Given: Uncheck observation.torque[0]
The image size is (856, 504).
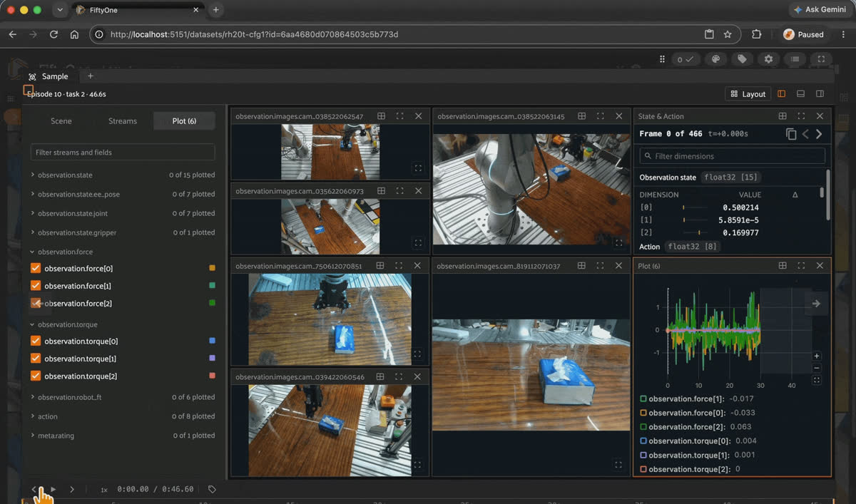Looking at the screenshot, I should coord(36,341).
